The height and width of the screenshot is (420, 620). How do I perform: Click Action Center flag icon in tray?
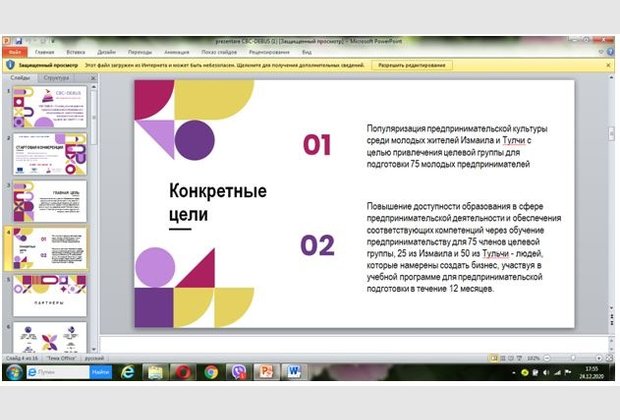tap(568, 373)
